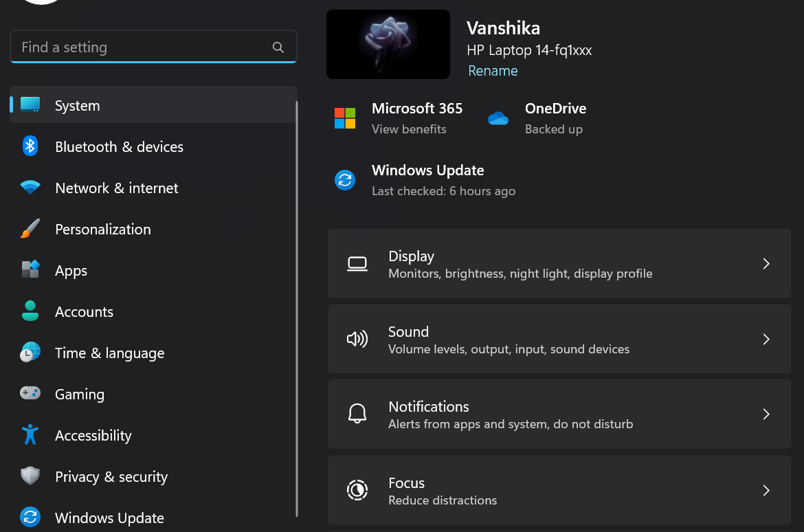Viewport: 804px width, 532px height.
Task: Open Sound settings via its chevron arrow
Action: tap(766, 340)
